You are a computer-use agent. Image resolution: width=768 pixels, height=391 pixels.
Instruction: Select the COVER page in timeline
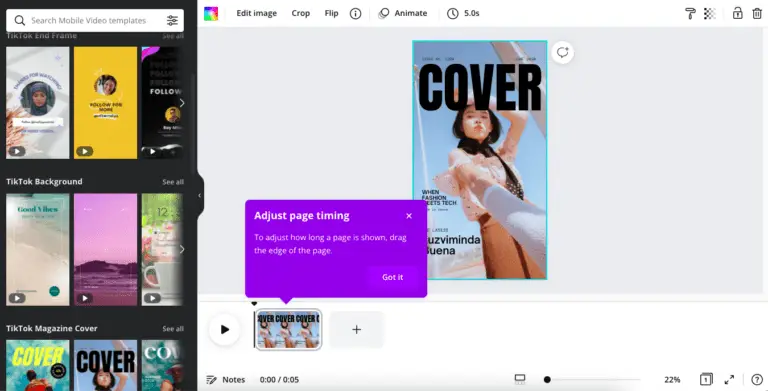(288, 329)
